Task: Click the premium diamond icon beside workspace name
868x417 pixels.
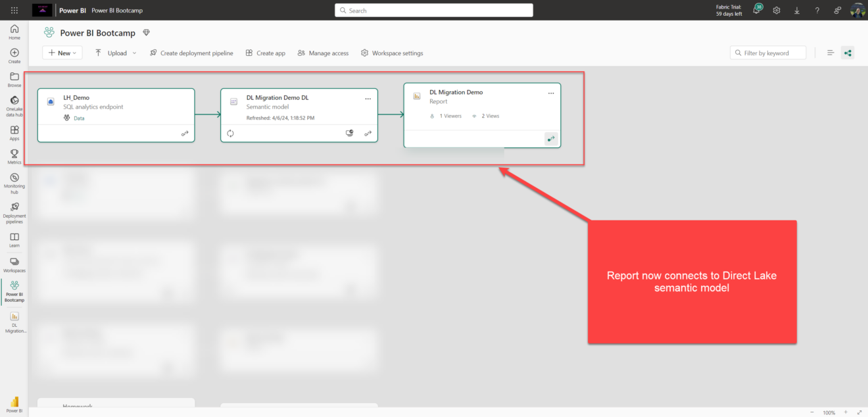Action: point(147,33)
